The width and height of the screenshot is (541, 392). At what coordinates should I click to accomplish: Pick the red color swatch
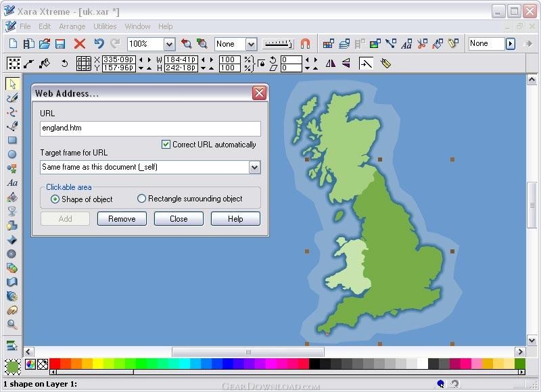(x=55, y=364)
